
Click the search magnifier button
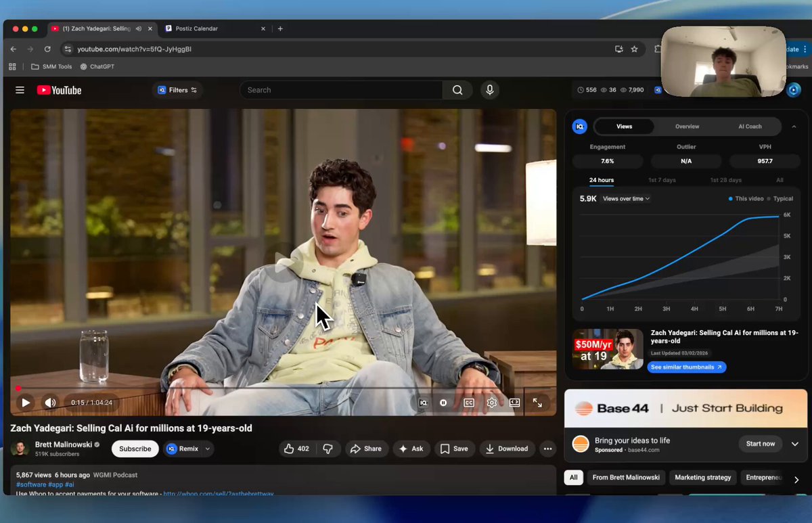tap(457, 90)
